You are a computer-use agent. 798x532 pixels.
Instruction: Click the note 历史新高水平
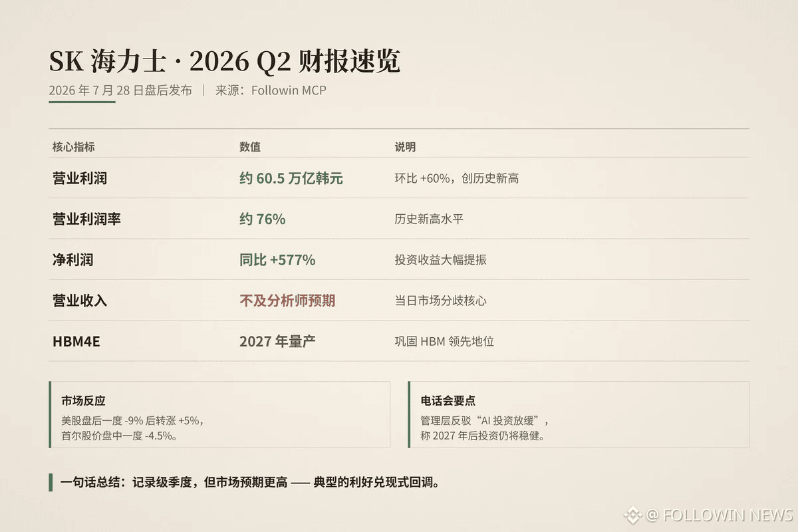coord(429,219)
